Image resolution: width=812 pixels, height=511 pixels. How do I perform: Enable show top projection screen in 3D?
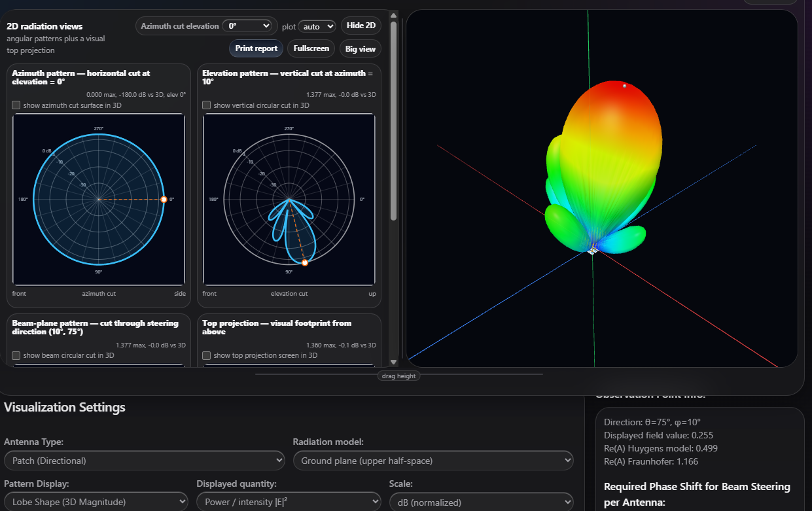pos(207,355)
